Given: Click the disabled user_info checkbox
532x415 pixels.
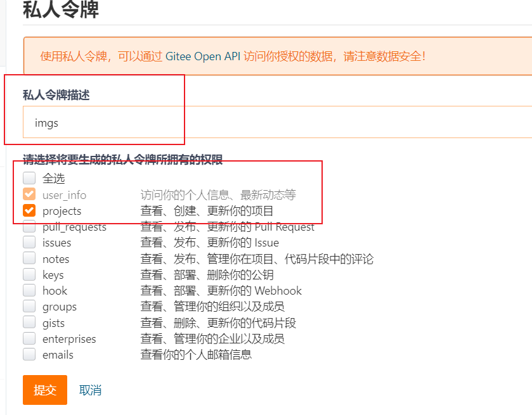Looking at the screenshot, I should pos(29,195).
